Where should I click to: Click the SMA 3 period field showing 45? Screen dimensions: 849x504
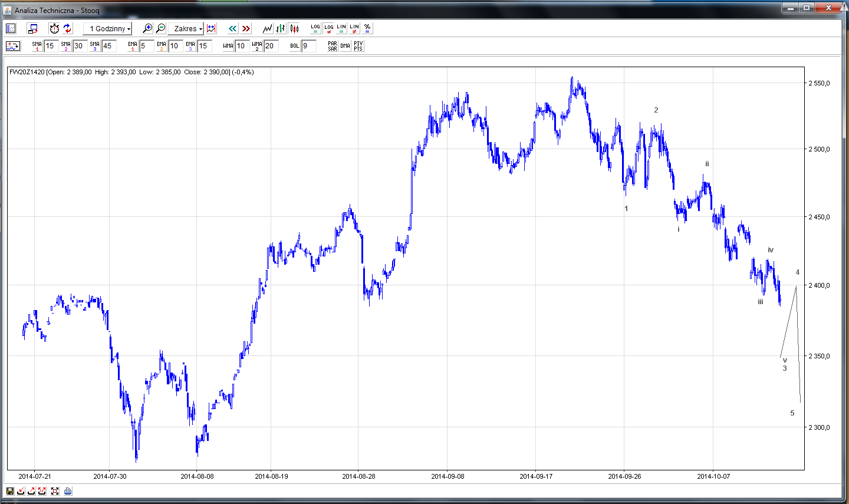108,46
